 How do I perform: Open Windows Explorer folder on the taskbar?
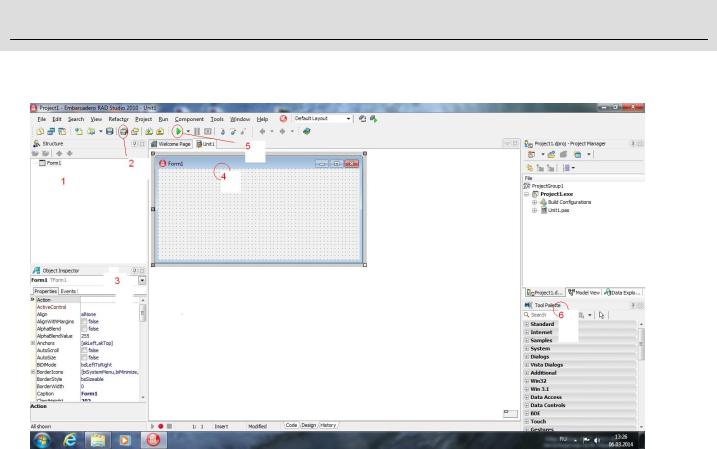coord(97,440)
